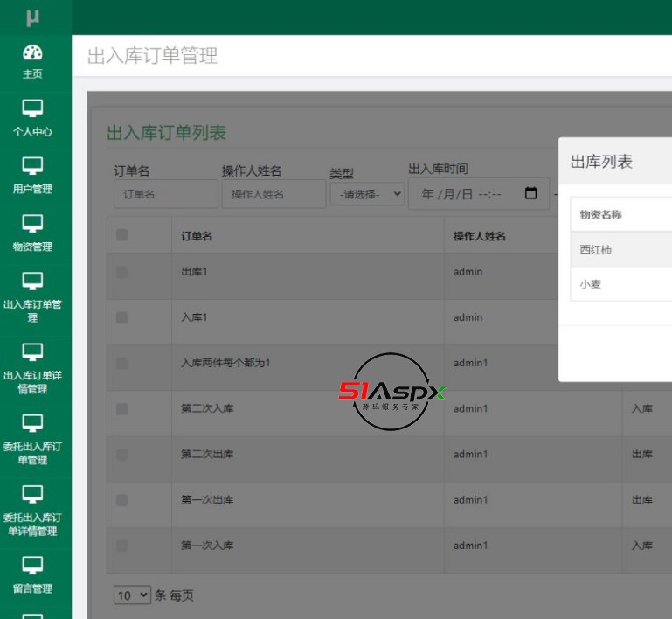Viewport: 672px width, 619px height.
Task: Click the 出库列表 dialog title
Action: pyautogui.click(x=601, y=162)
